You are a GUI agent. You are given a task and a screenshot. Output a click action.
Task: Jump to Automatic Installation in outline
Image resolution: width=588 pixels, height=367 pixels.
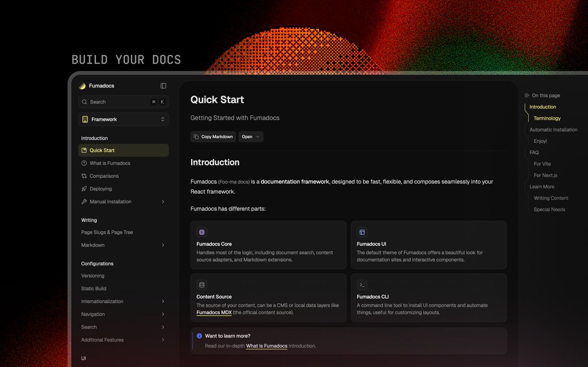click(554, 130)
